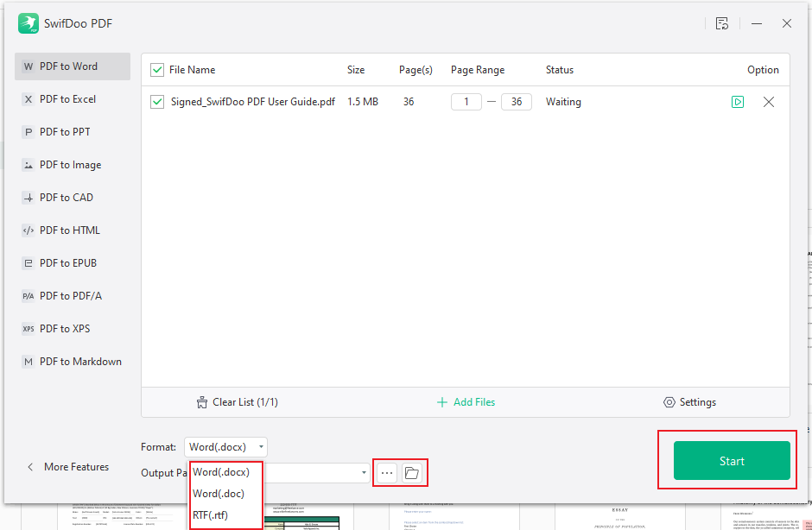The width and height of the screenshot is (812, 530).
Task: Close the SwifDoo PDF converter window
Action: click(787, 23)
